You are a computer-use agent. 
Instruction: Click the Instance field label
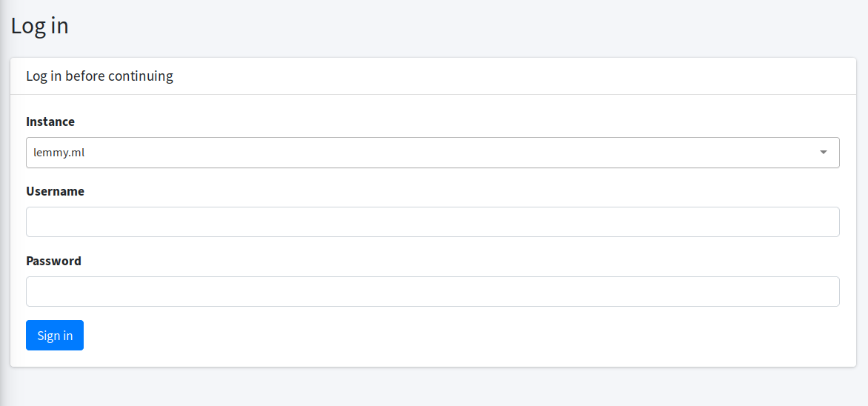pyautogui.click(x=50, y=122)
